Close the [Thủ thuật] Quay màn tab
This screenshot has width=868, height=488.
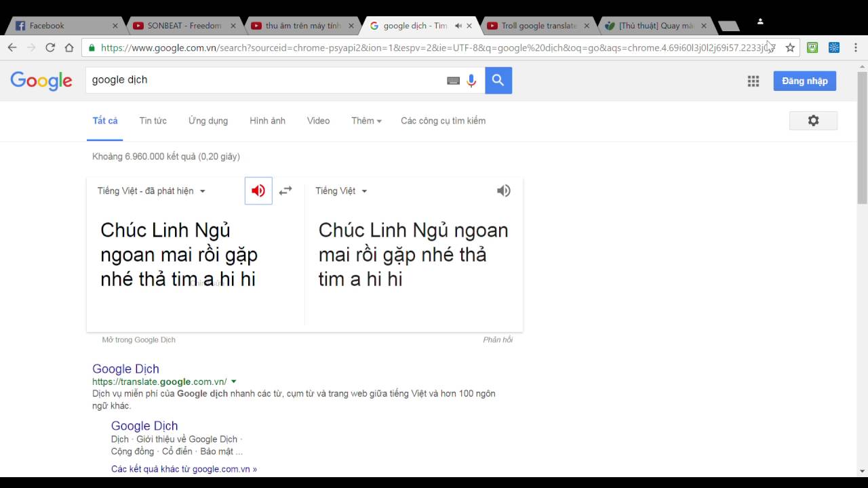pos(704,26)
